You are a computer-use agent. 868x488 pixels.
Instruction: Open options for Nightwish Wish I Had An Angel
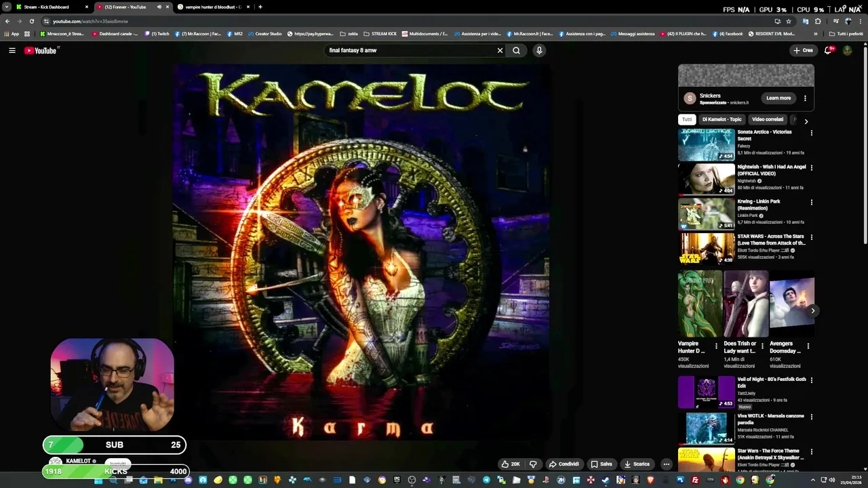click(x=811, y=167)
